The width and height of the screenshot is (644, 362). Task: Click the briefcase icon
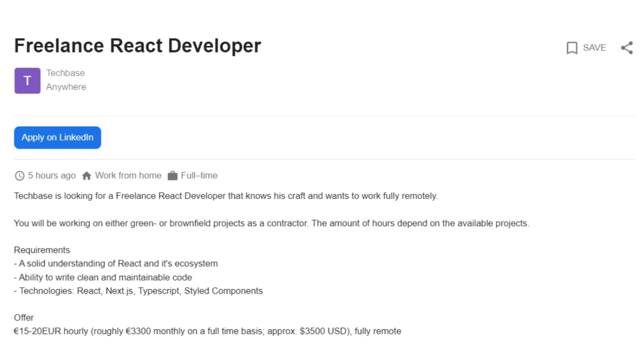click(172, 176)
